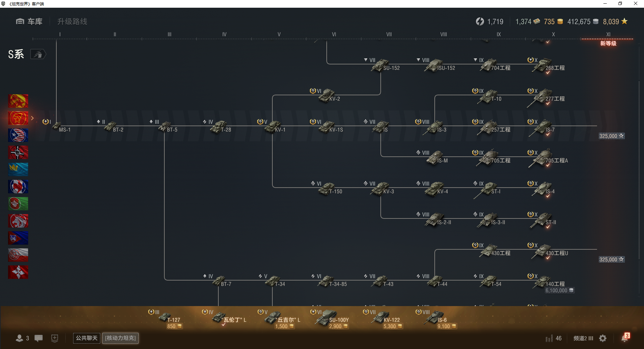Choose the KV-4 tank node
This screenshot has width=644, height=349.
[x=435, y=188]
